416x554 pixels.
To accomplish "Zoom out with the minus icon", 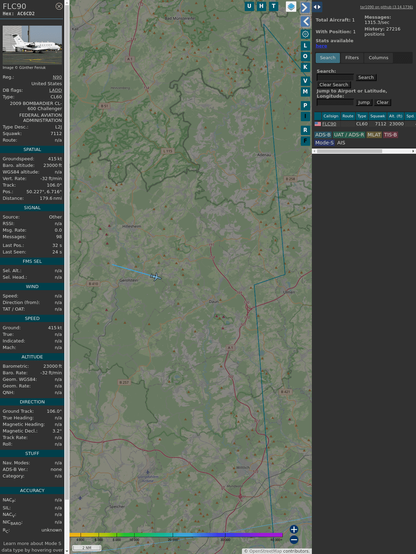I will (294, 540).
